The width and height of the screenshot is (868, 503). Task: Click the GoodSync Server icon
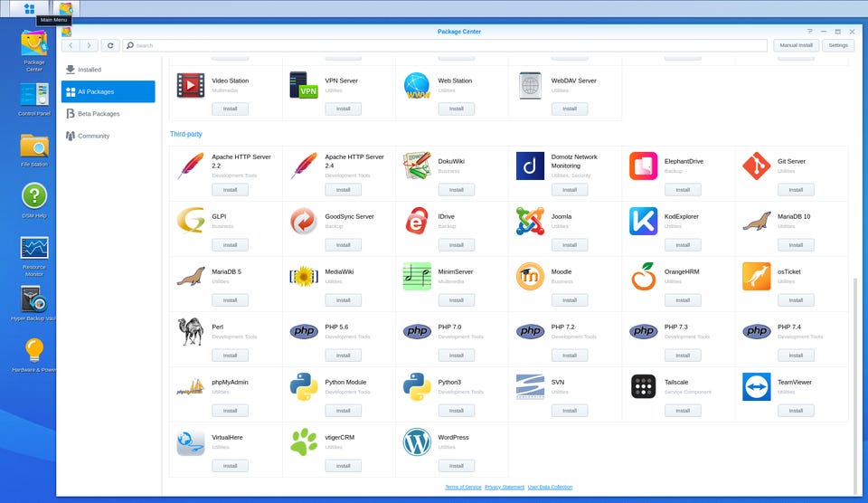point(304,221)
